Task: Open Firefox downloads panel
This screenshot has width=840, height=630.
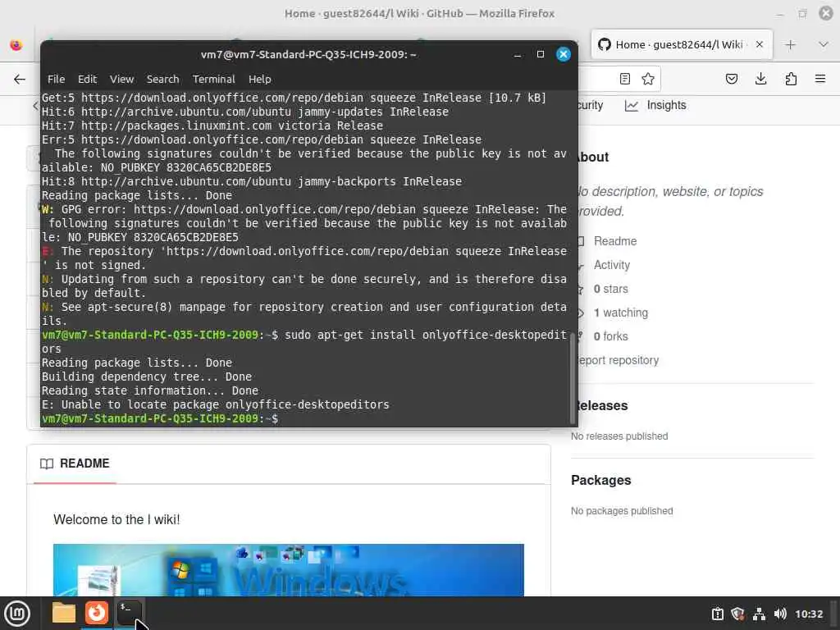Action: click(760, 80)
